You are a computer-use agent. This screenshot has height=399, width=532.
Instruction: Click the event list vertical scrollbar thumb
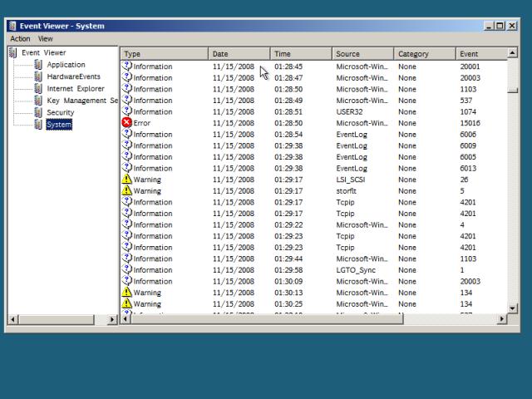(513, 91)
